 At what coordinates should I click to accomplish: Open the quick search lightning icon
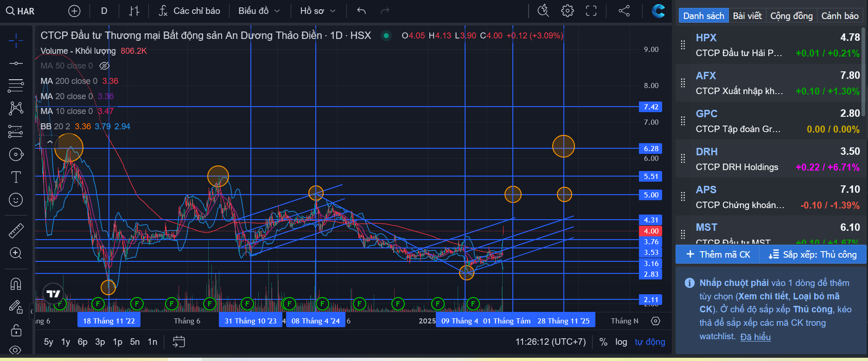tap(543, 11)
